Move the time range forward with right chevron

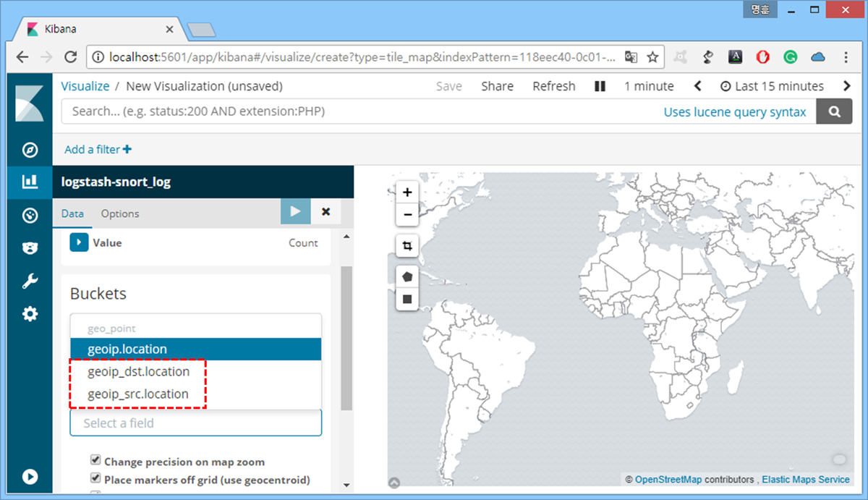click(847, 86)
